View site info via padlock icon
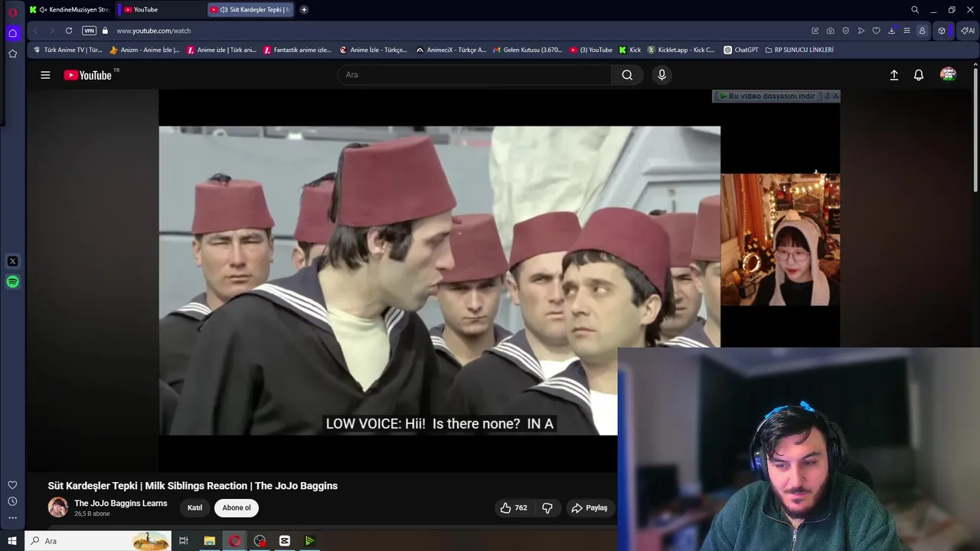The image size is (980, 551). (x=106, y=31)
